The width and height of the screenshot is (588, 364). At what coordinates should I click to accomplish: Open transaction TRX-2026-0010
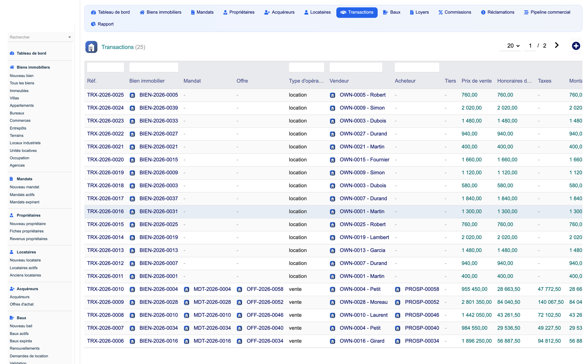click(x=105, y=289)
